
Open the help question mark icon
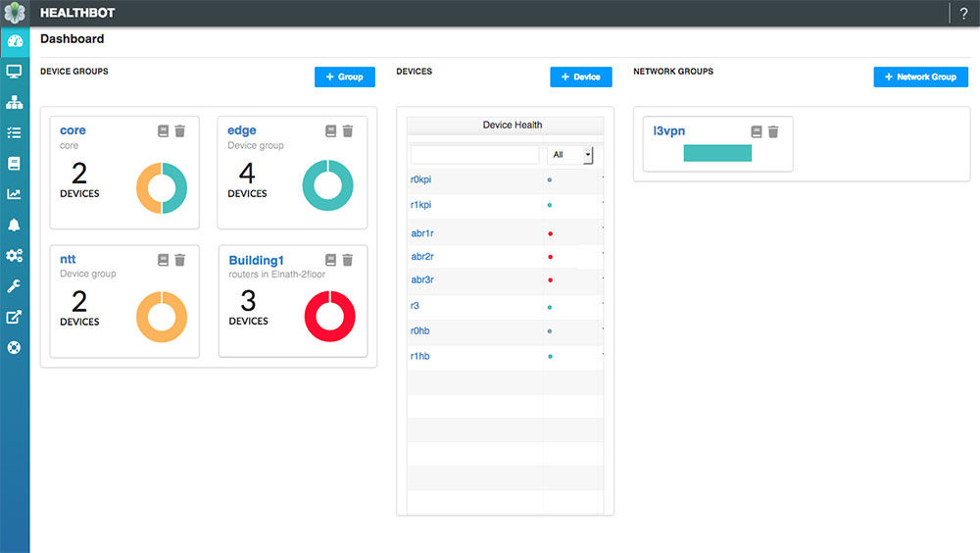pos(963,14)
